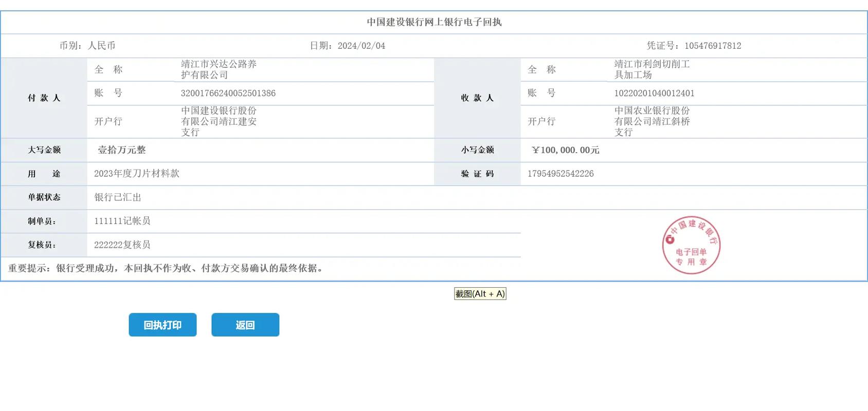This screenshot has height=411, width=868.
Task: Click the 小写金额 label
Action: click(x=478, y=150)
